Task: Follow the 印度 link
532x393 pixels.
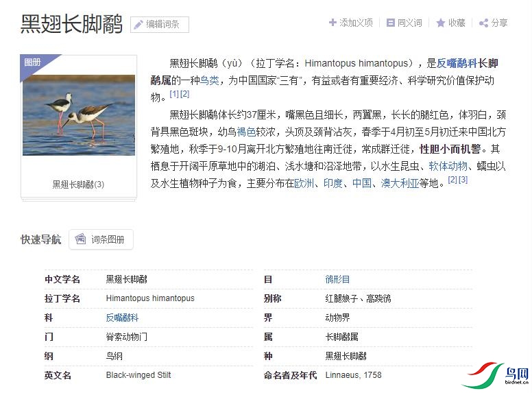Action: pyautogui.click(x=332, y=183)
